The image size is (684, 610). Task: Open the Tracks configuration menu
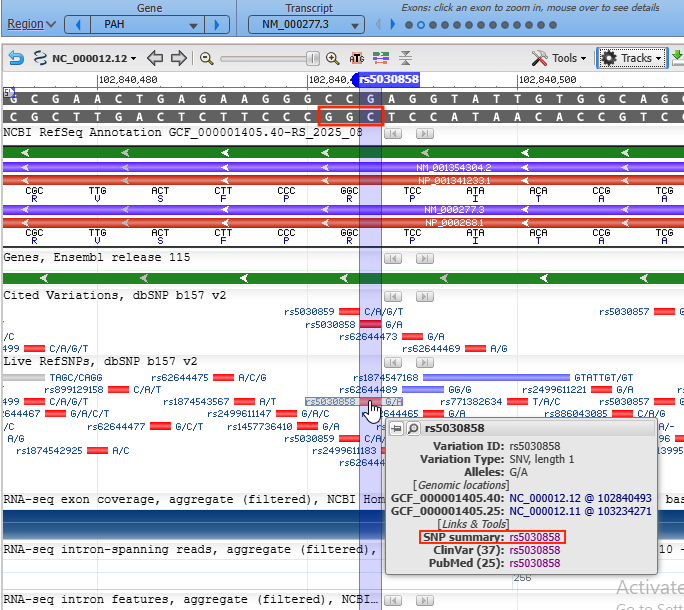[x=632, y=58]
